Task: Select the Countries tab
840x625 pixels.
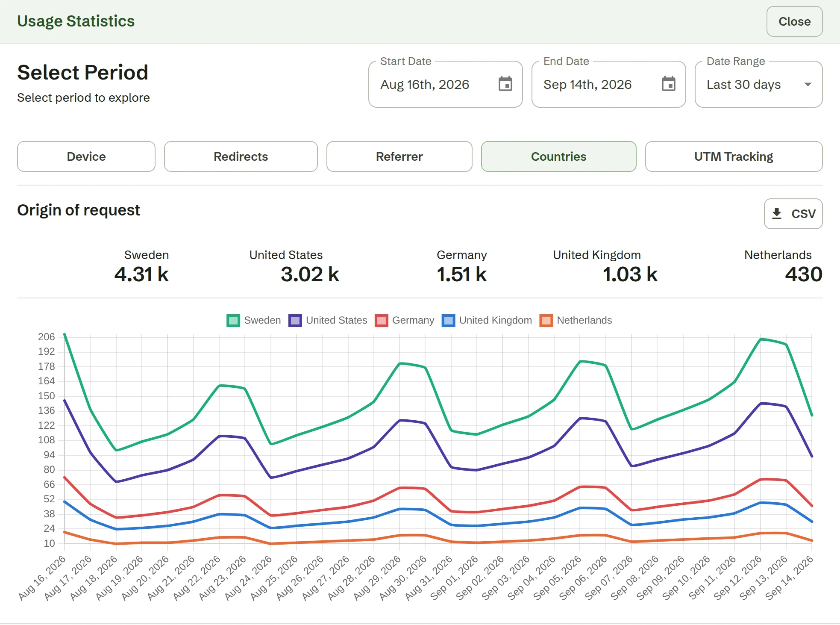Action: pyautogui.click(x=558, y=156)
